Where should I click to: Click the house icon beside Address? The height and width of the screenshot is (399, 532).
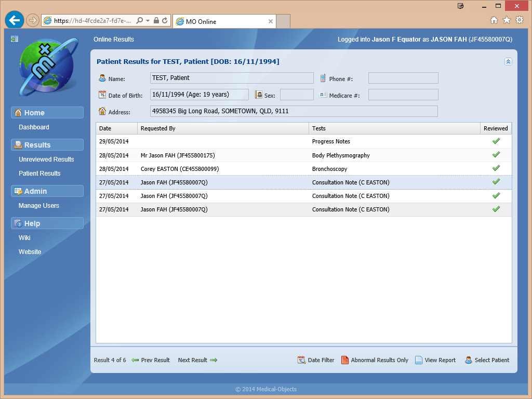102,111
